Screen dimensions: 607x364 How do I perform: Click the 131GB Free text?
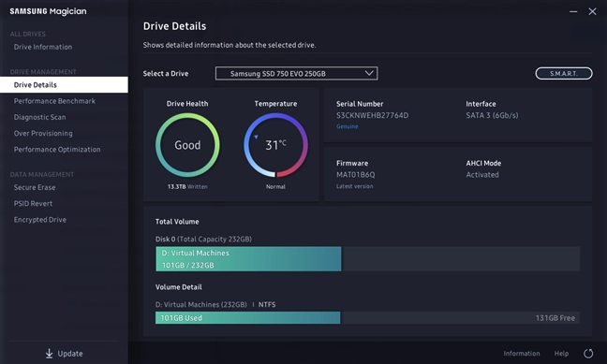pos(555,318)
